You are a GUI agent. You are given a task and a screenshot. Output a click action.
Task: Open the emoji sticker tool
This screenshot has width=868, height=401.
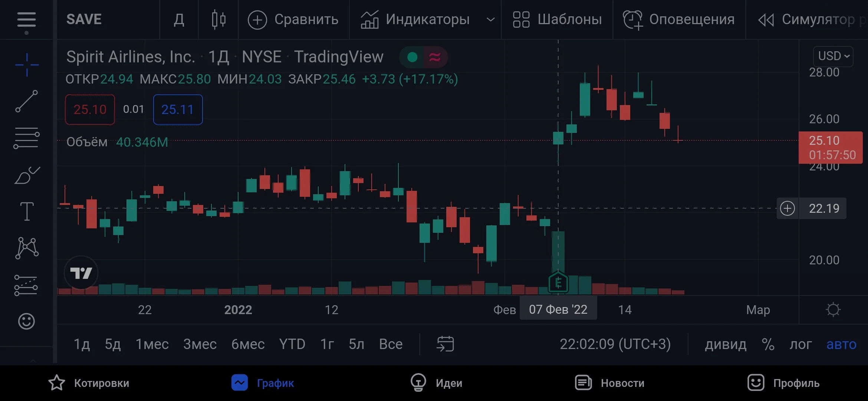tap(26, 321)
